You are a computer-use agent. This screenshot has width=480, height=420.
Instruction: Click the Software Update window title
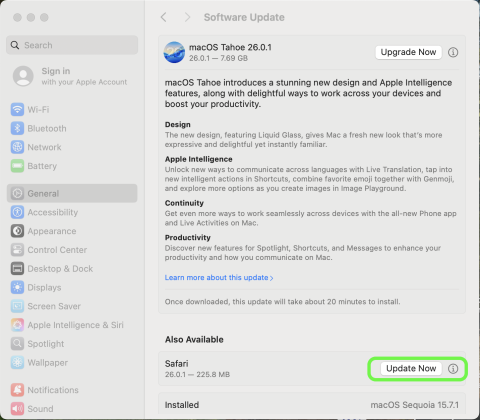click(244, 17)
